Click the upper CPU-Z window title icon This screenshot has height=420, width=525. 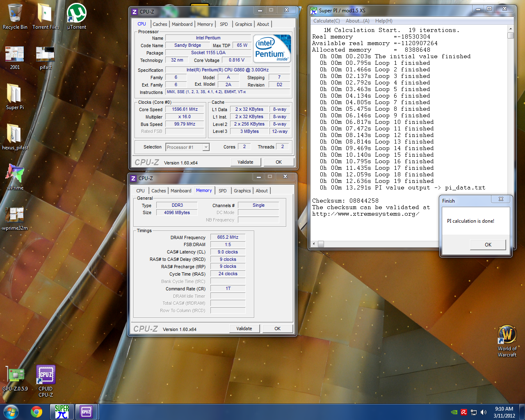[x=134, y=11]
